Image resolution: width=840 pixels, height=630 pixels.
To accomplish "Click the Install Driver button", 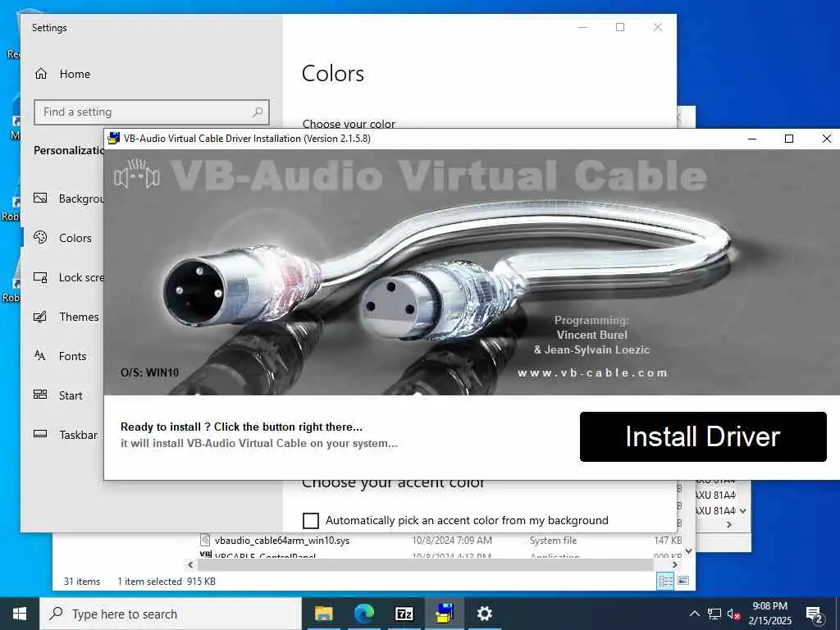I will [x=703, y=436].
